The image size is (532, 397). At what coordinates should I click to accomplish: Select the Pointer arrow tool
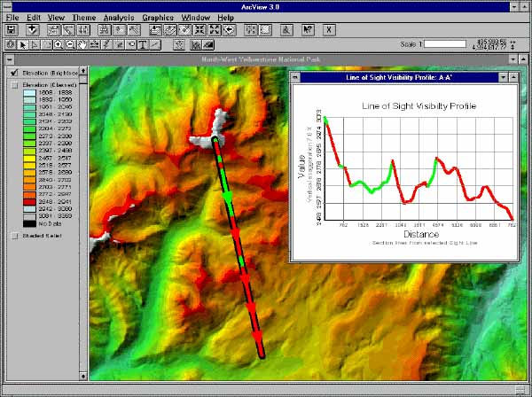[x=23, y=43]
